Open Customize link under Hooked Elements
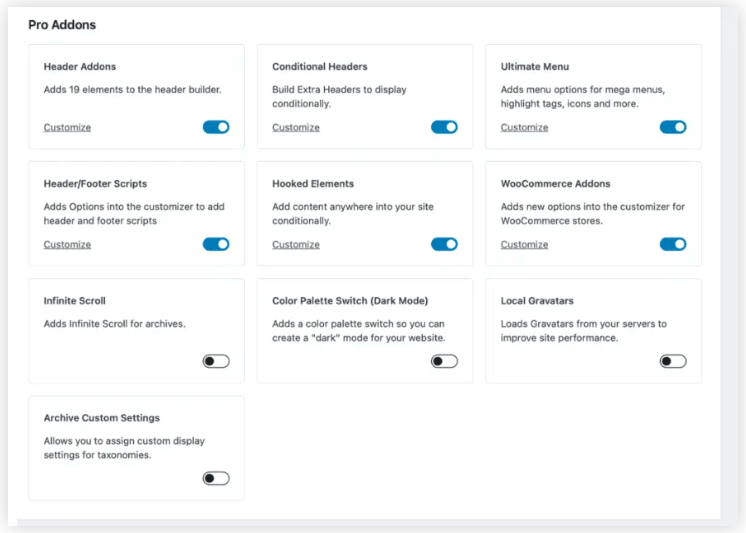Viewport: 746px width, 533px height. (296, 245)
